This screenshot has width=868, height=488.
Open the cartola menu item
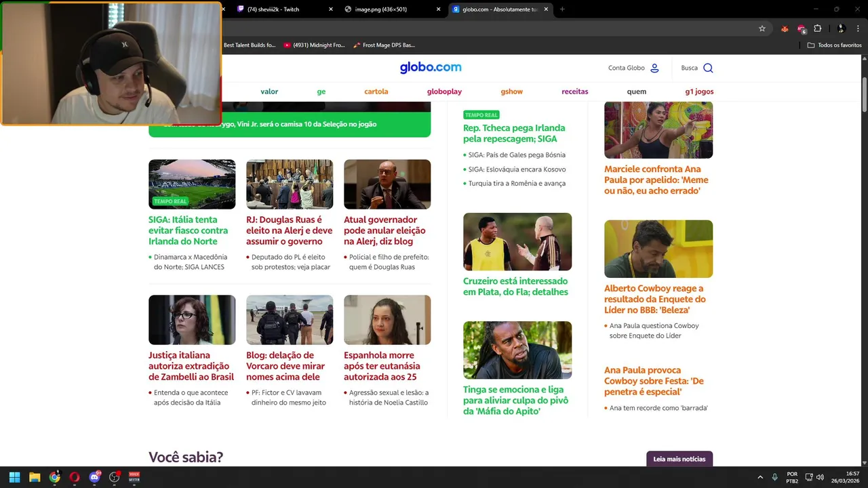[376, 91]
